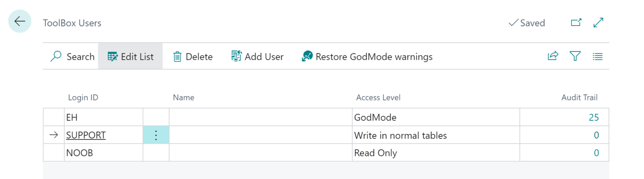Click the GodMode access level cell
The image size is (644, 179).
coord(435,118)
